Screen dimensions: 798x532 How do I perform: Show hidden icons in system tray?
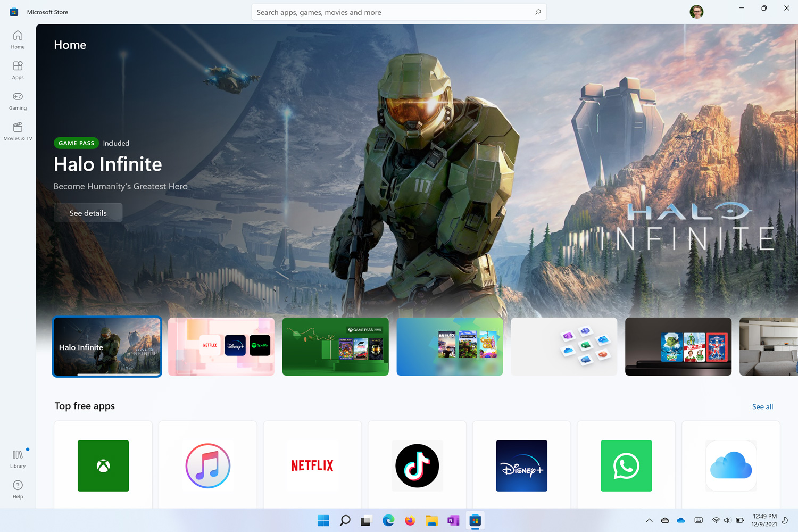649,520
